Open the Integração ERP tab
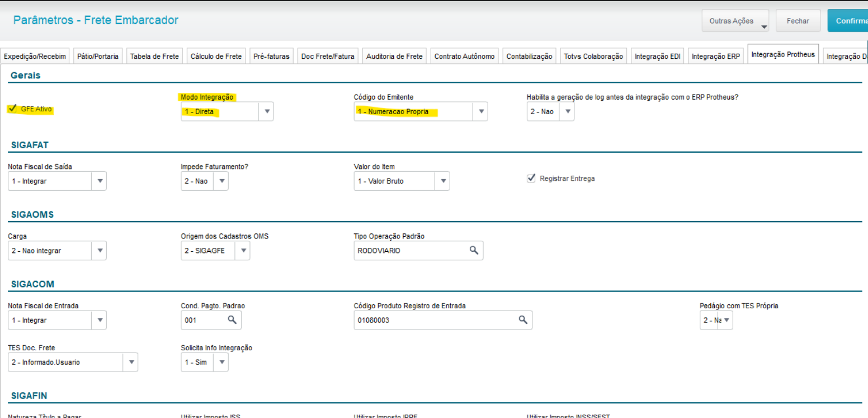Screen dimensions: 868x418 (x=715, y=56)
